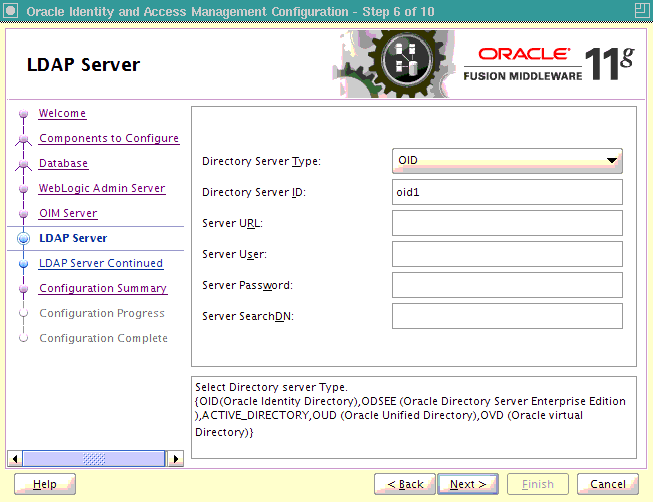Go back with the Back button

point(405,484)
